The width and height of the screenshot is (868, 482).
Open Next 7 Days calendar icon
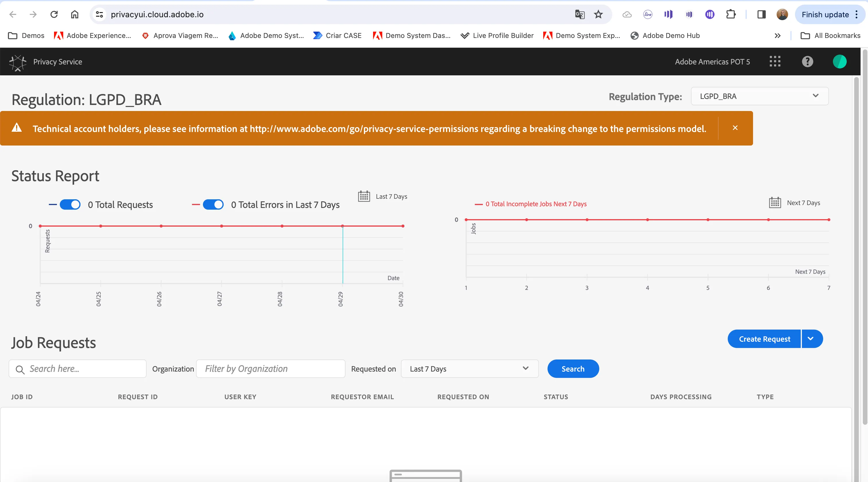pyautogui.click(x=775, y=202)
